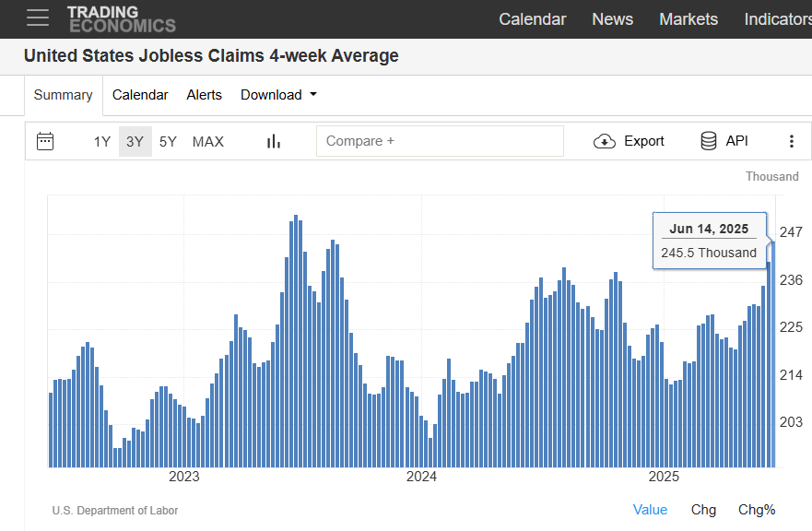Focus the Compare + input field

[x=440, y=141]
